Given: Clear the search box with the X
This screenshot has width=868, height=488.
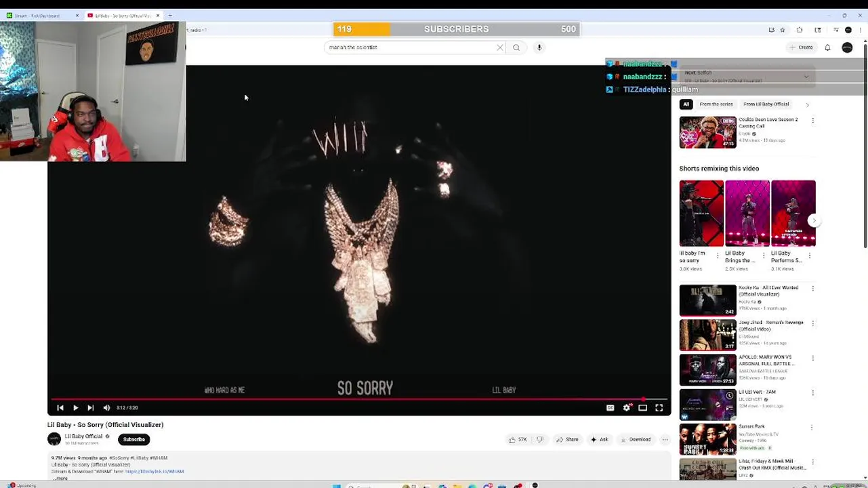Looking at the screenshot, I should (x=500, y=47).
